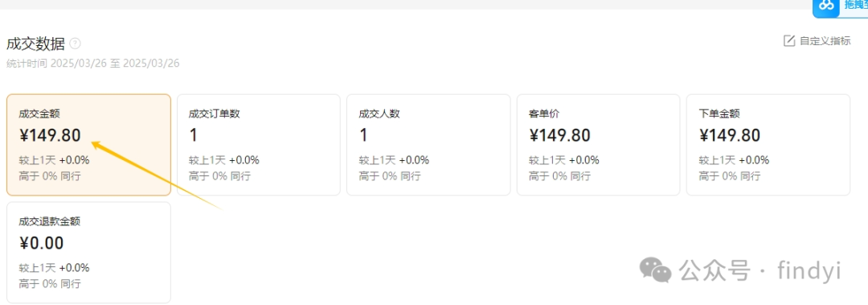
Task: Click the 自定义指标 edit icon
Action: tap(789, 40)
